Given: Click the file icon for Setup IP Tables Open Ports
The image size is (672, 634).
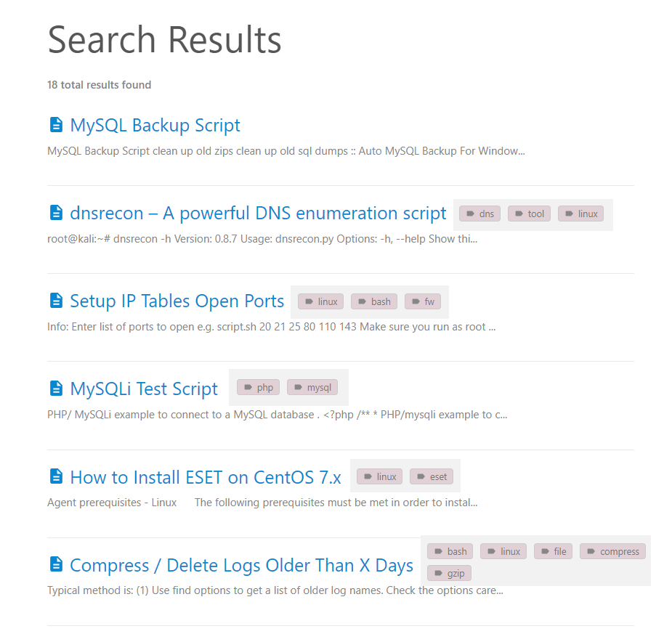Looking at the screenshot, I should (x=56, y=301).
